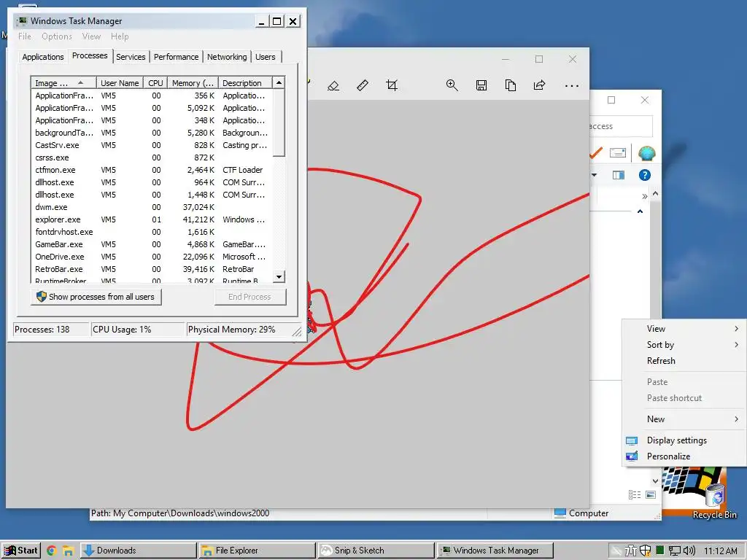
Task: Collapse the section using the dark chevron
Action: click(x=640, y=211)
